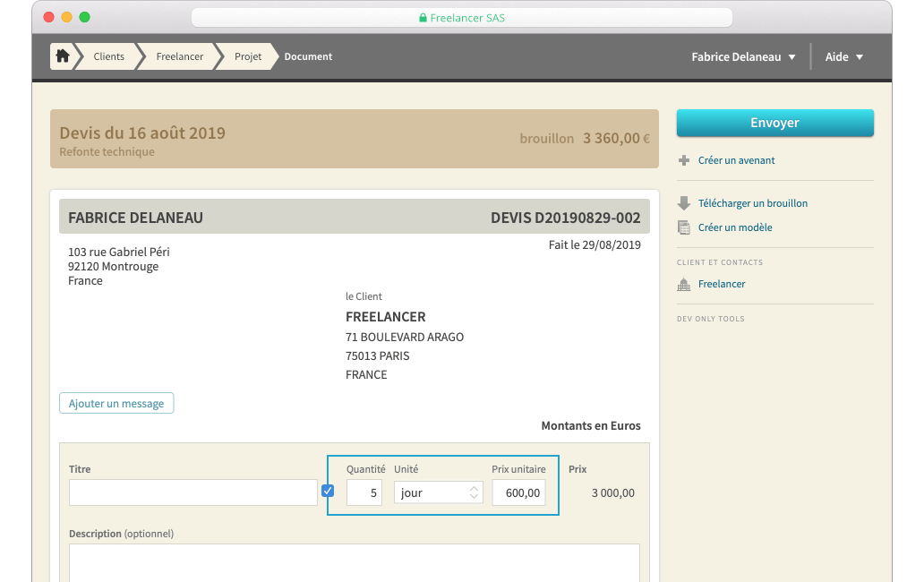Toggle the quantity pricing checkbox

(328, 490)
